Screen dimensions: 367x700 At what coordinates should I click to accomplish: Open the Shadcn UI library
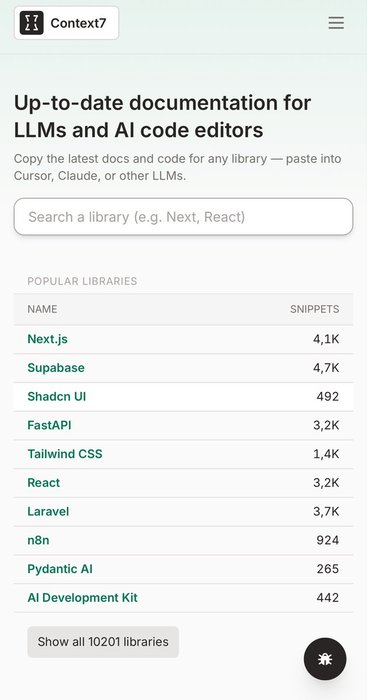57,396
